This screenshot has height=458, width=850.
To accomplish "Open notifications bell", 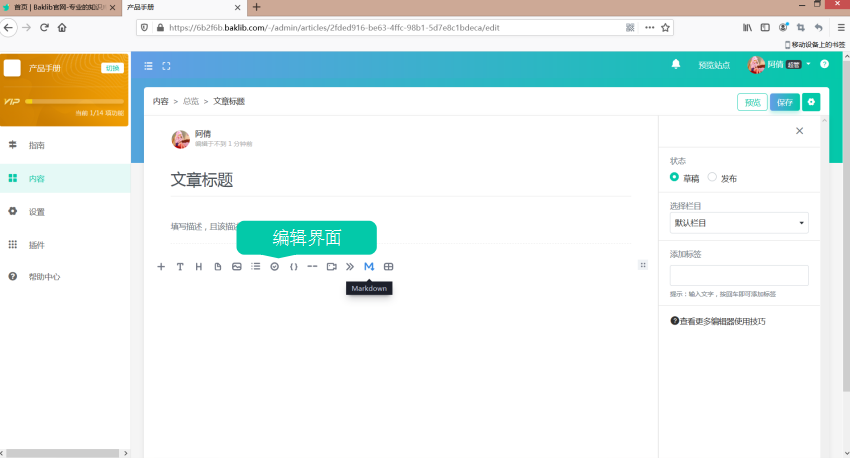I will click(676, 64).
